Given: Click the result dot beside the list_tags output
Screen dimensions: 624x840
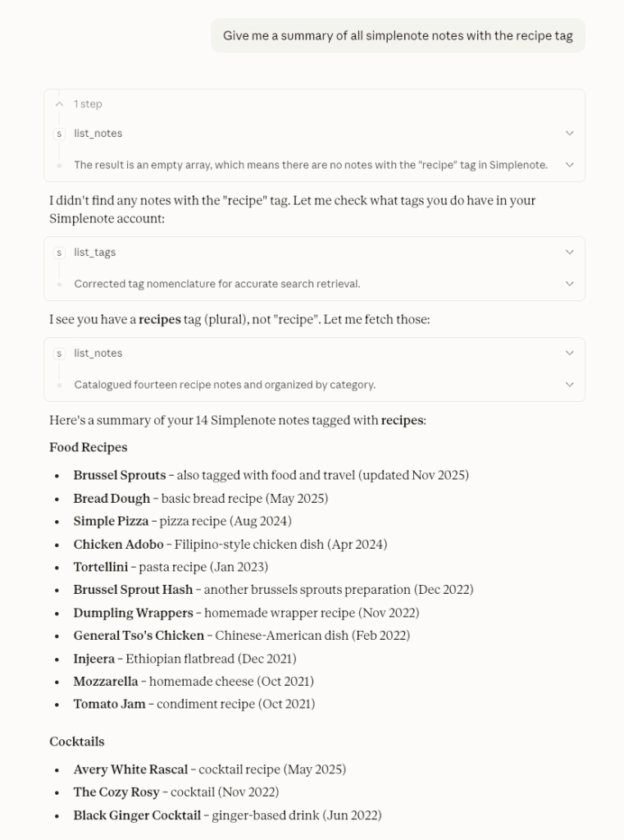Looking at the screenshot, I should [60, 283].
